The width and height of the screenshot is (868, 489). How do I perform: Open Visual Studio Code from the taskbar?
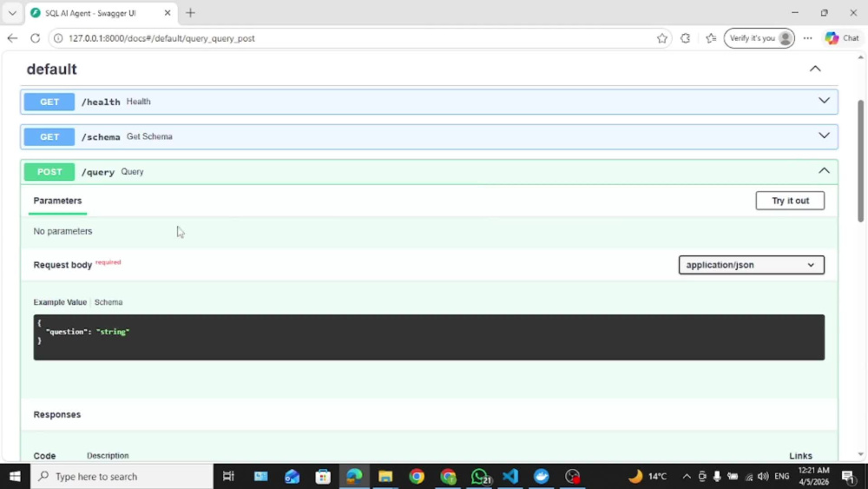click(510, 476)
